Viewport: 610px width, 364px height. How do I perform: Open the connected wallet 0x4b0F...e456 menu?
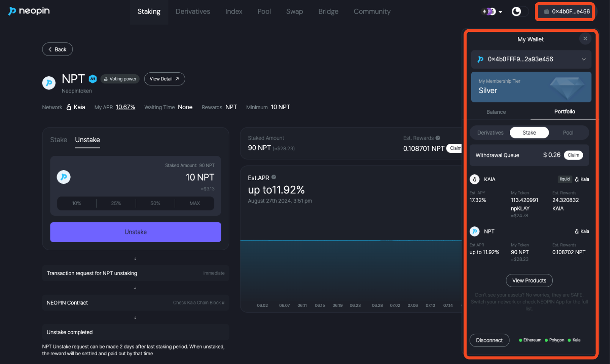tap(566, 12)
